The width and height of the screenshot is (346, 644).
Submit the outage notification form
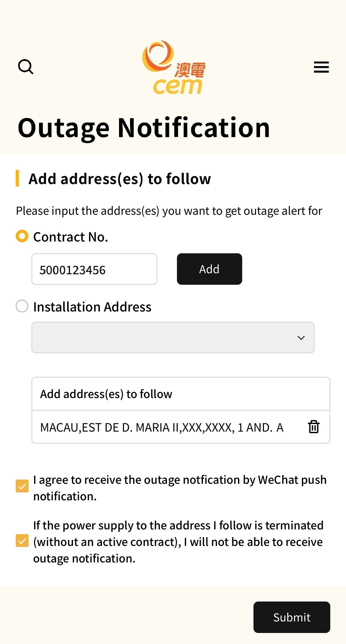[292, 617]
